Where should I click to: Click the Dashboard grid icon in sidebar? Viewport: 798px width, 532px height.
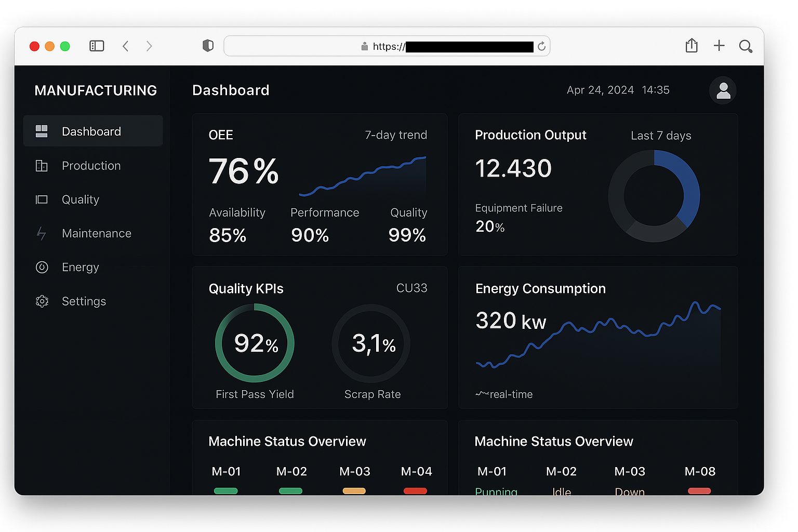pyautogui.click(x=42, y=131)
